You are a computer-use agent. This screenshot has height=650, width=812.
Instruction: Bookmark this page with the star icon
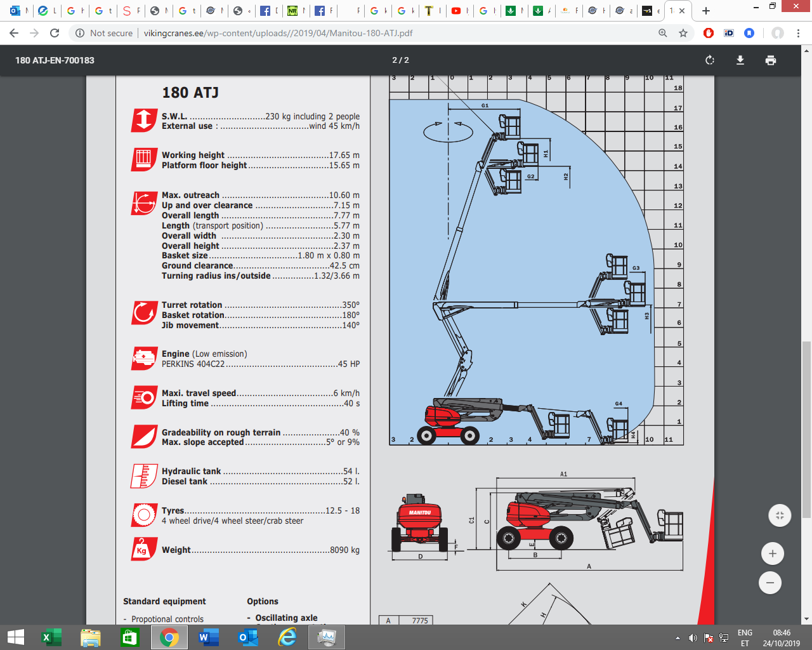tap(683, 33)
